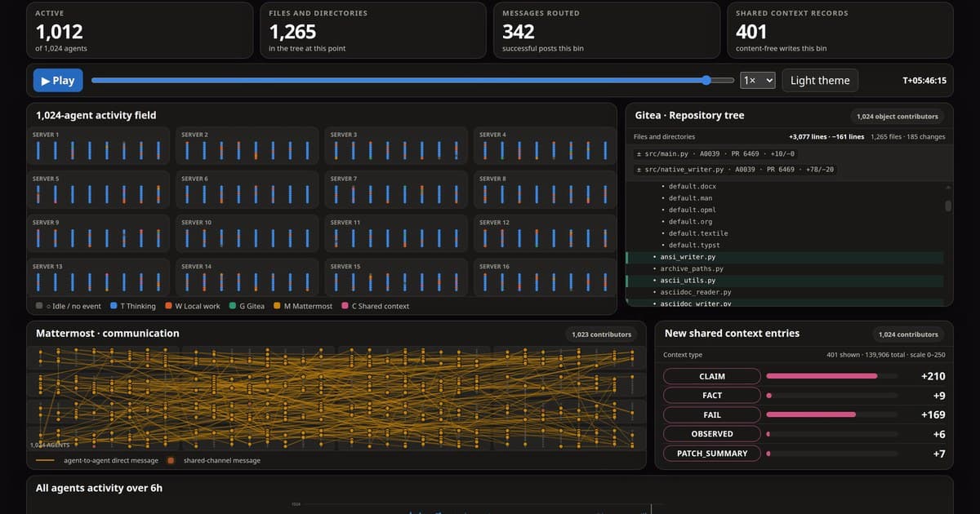Select the SERVER 7 activity panel

point(395,189)
